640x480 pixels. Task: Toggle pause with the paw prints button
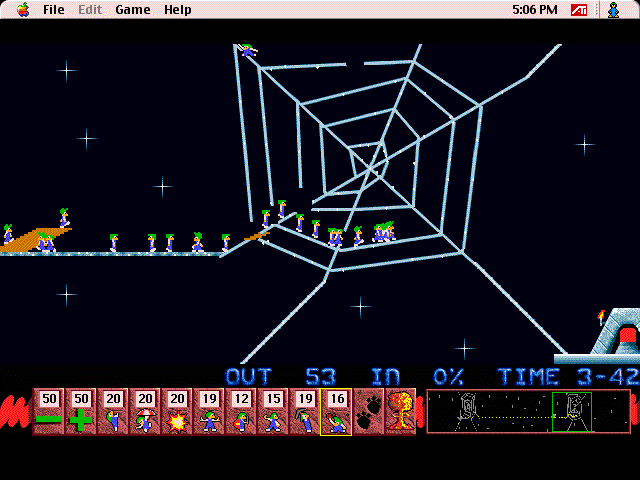[x=368, y=412]
